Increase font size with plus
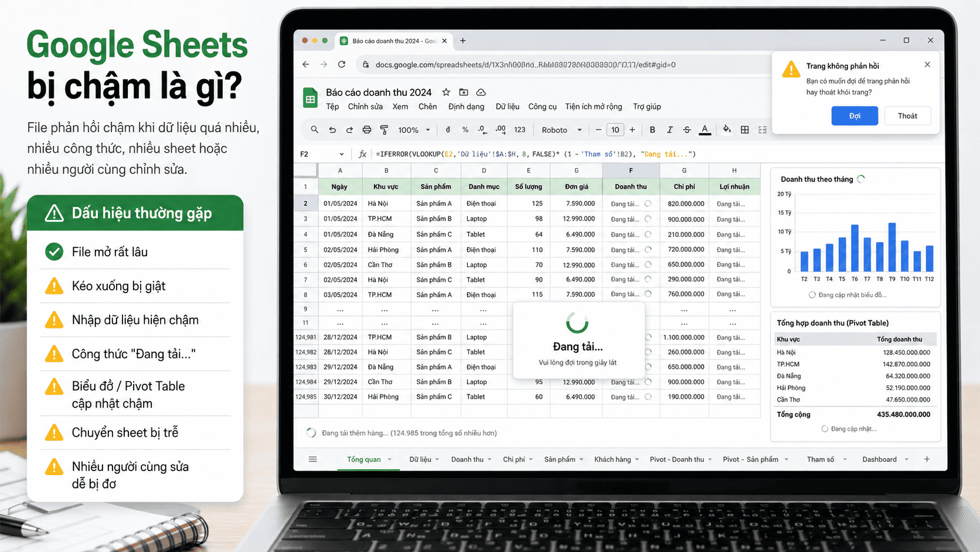Image resolution: width=980 pixels, height=552 pixels. coord(632,130)
